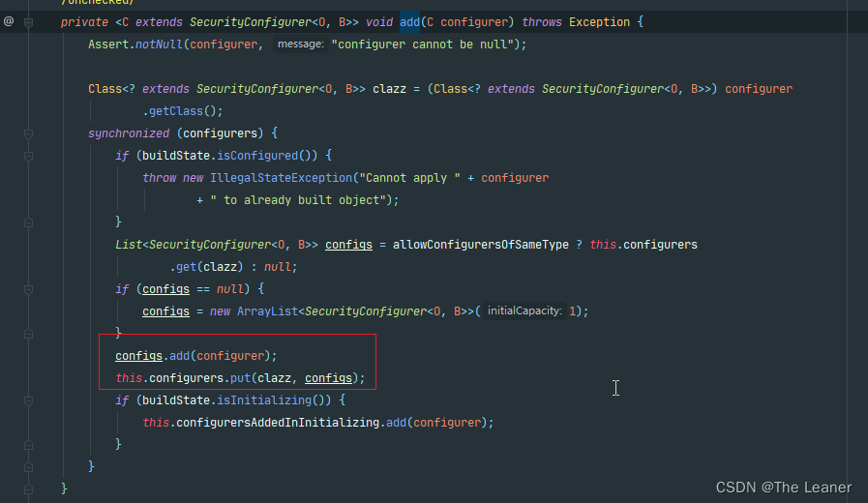Click fold-end marker below the configurersAddedInInitializing line

tap(28, 445)
